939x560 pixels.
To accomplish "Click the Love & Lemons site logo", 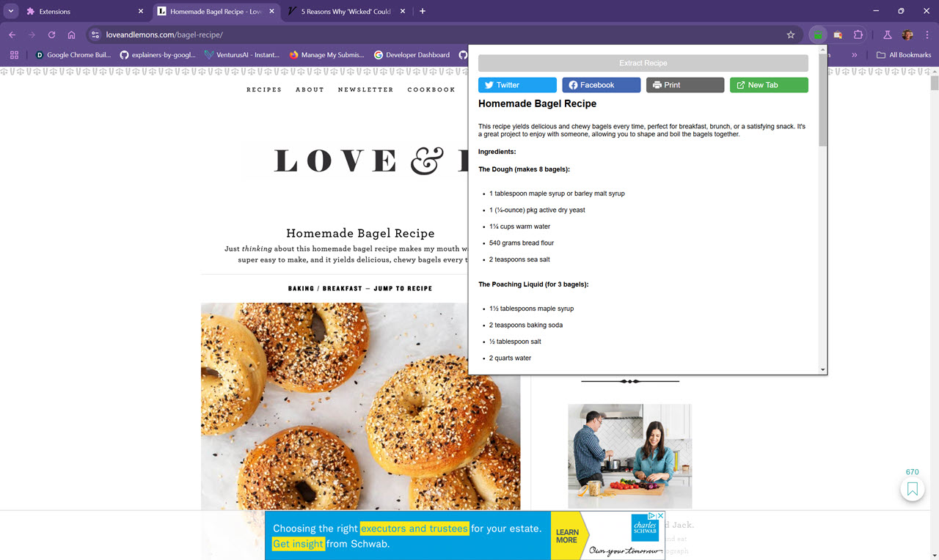I will click(x=370, y=161).
